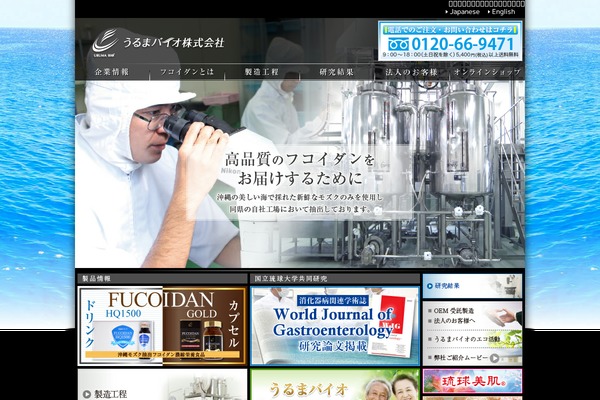Open the 研究結果 navigation menu item
Image resolution: width=600 pixels, height=400 pixels.
tap(337, 72)
